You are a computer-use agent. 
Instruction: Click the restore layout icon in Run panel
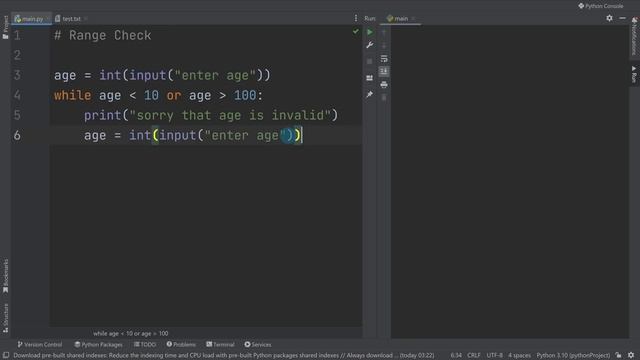370,78
